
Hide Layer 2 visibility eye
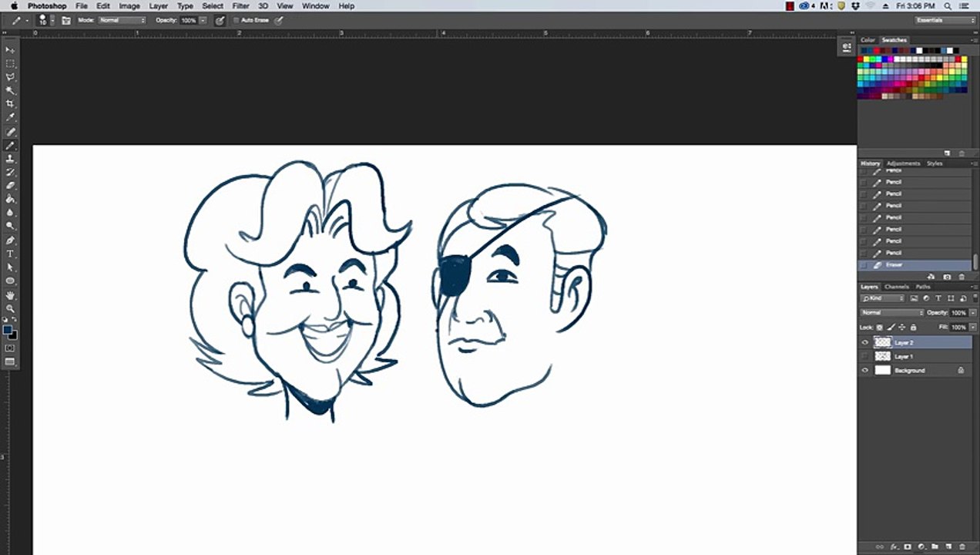pyautogui.click(x=864, y=342)
